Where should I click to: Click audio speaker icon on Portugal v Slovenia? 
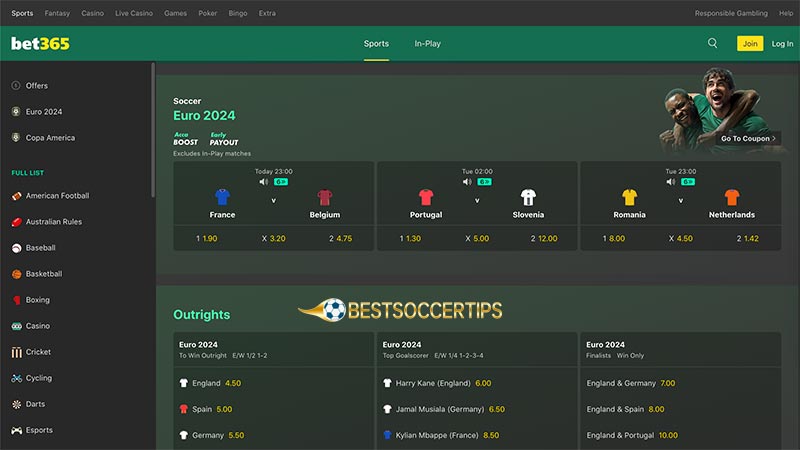(x=467, y=182)
